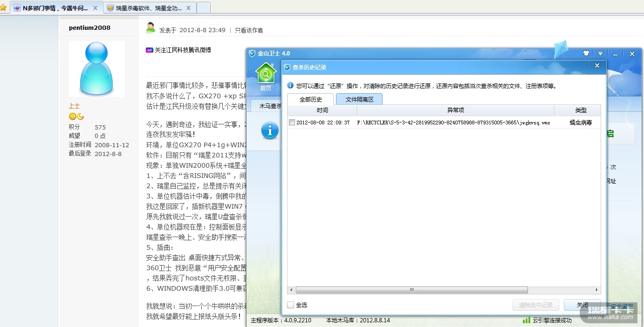The height and width of the screenshot is (327, 644).
Task: Switch to the 瑞星杀毒软件 browser tab
Action: coord(149,8)
